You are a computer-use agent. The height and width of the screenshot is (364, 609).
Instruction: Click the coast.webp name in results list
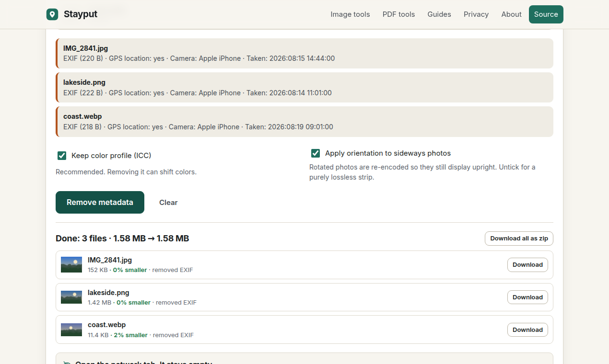tap(106, 325)
